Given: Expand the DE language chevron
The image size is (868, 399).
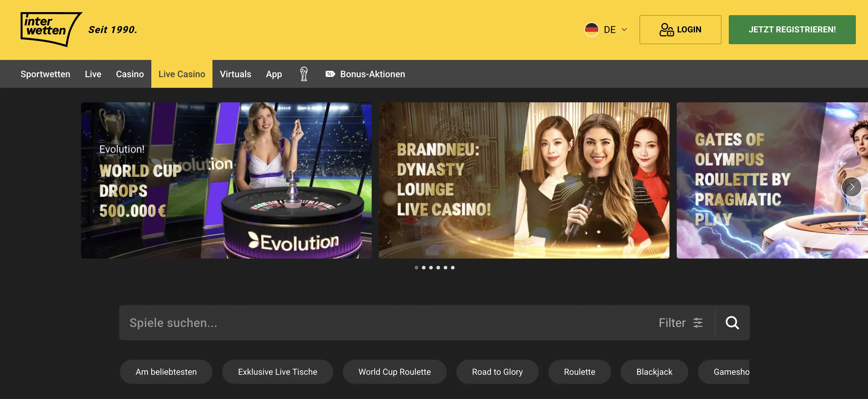Looking at the screenshot, I should 624,30.
